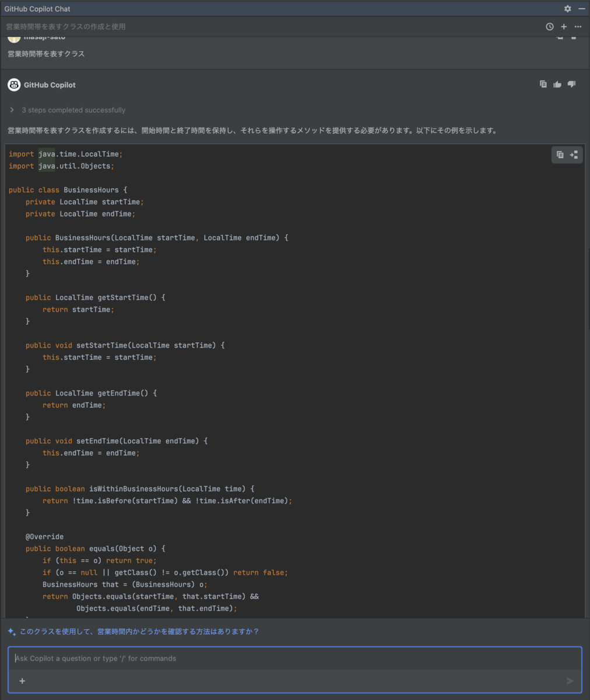Viewport: 590px width, 700px height.
Task: Expand the 3 steps completed chevron
Action: point(12,110)
